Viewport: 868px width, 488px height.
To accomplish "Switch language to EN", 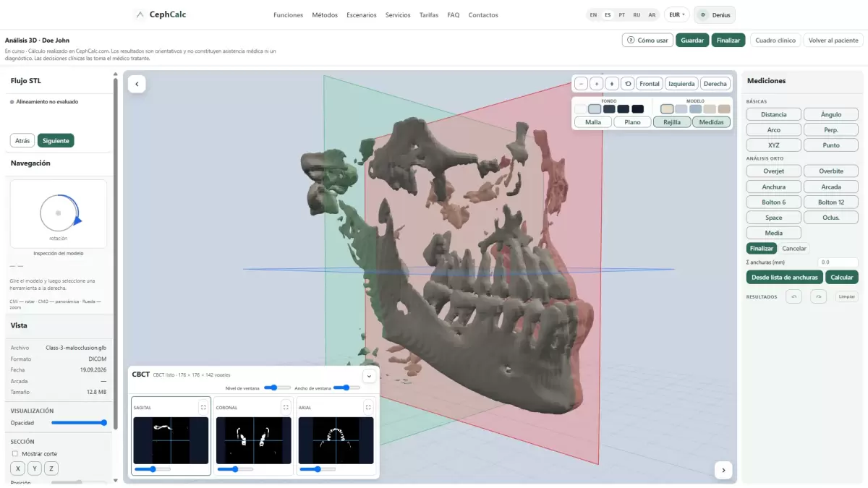I will [593, 14].
